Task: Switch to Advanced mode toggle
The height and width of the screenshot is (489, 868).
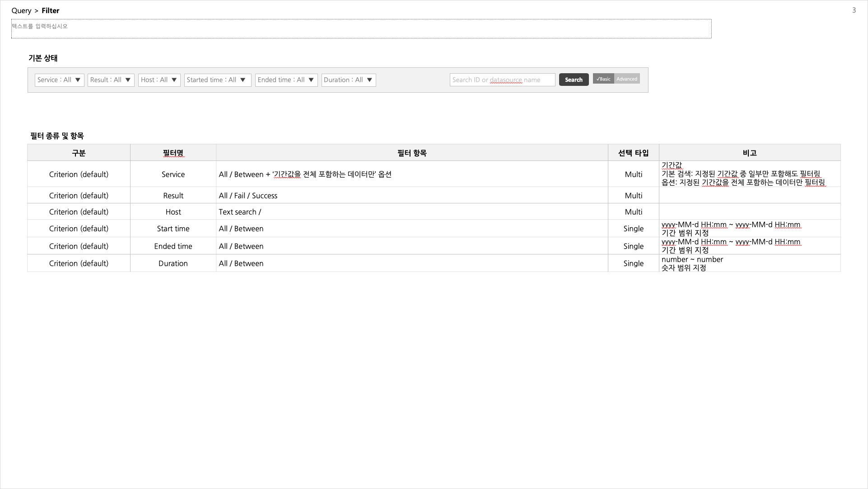Action: pyautogui.click(x=627, y=79)
